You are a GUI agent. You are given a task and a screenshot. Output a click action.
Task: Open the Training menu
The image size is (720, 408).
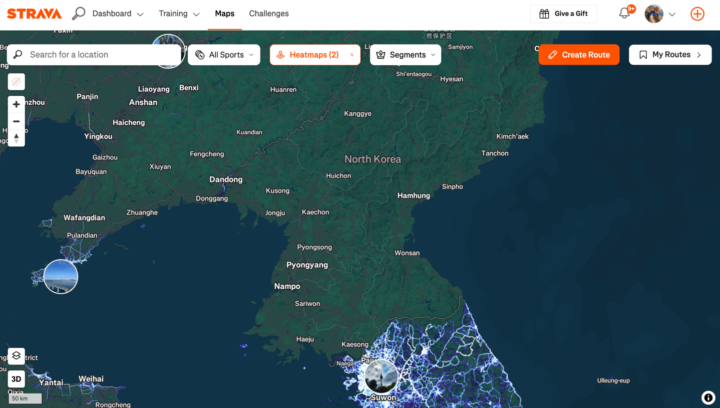click(x=178, y=14)
